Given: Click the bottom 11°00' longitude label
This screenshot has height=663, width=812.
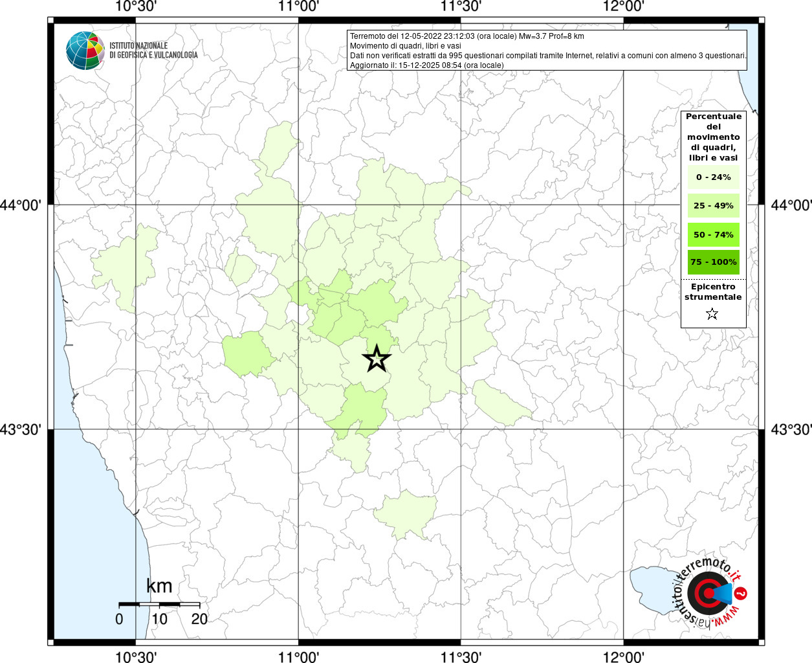Looking at the screenshot, I should tap(298, 657).
